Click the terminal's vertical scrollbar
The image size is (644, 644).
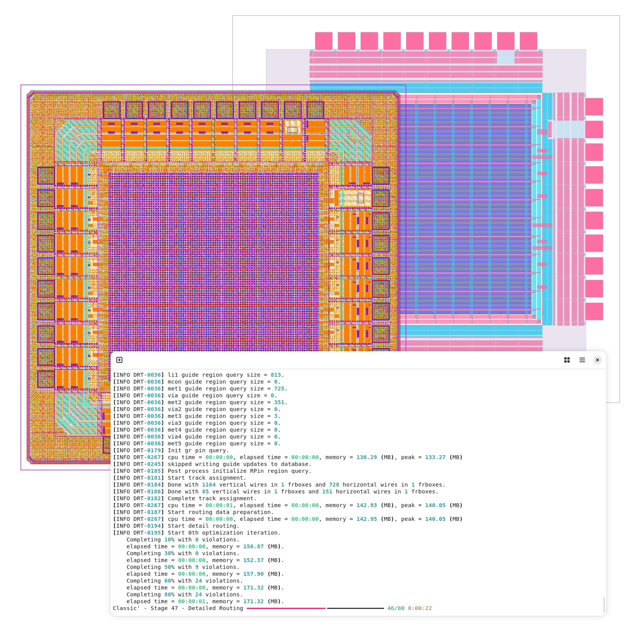click(x=604, y=604)
